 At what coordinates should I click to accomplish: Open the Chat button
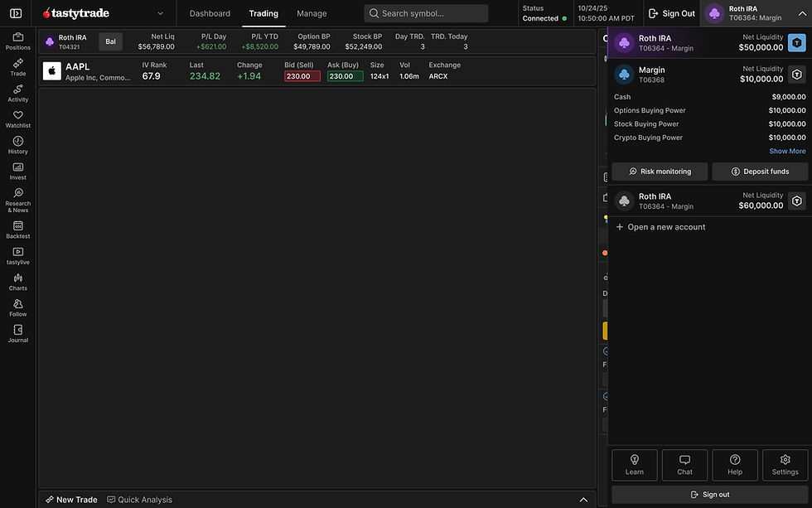point(684,465)
